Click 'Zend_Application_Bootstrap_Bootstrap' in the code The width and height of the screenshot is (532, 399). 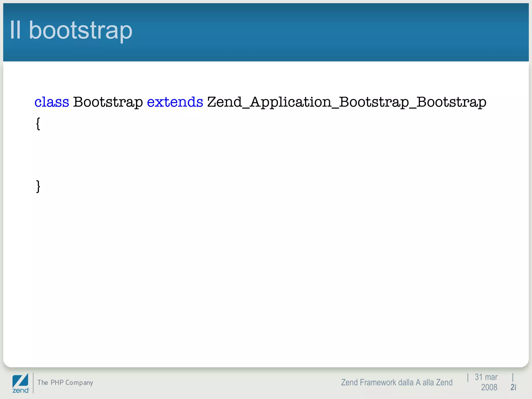click(x=347, y=102)
